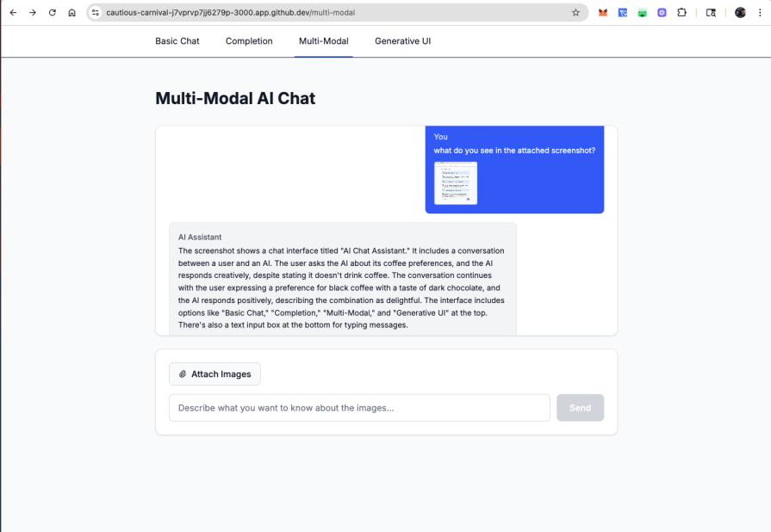Switch to the Basic Chat tab

[177, 40]
